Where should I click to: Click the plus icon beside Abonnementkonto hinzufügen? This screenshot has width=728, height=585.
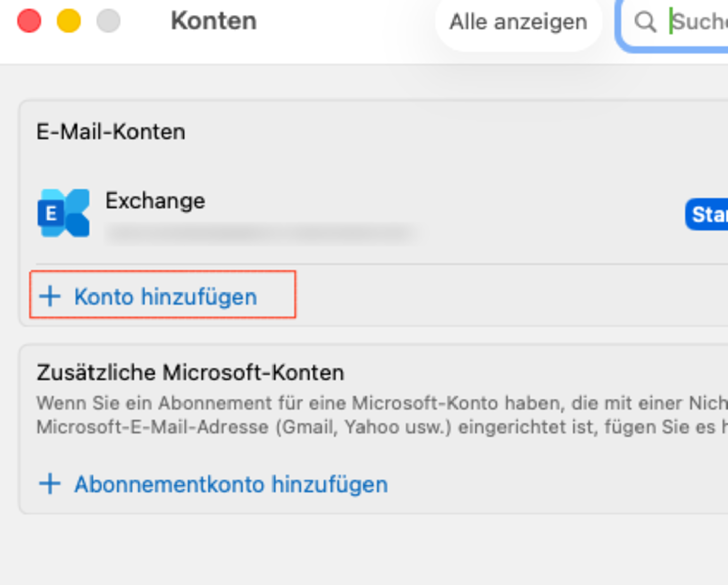click(50, 484)
